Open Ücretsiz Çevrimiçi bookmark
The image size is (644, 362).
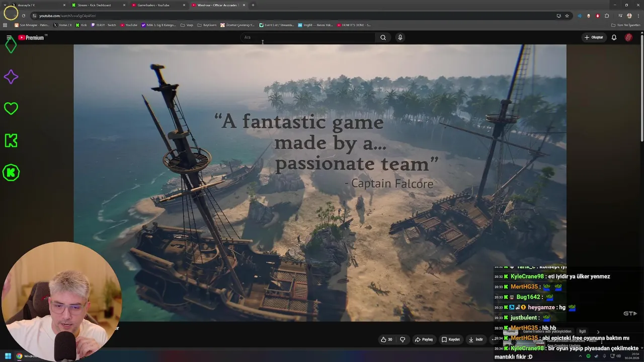[x=237, y=25]
